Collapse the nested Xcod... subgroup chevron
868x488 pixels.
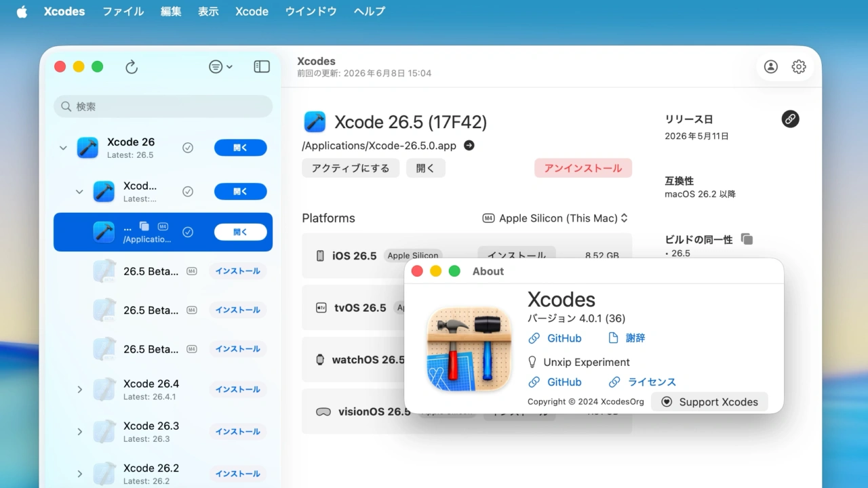[79, 192]
